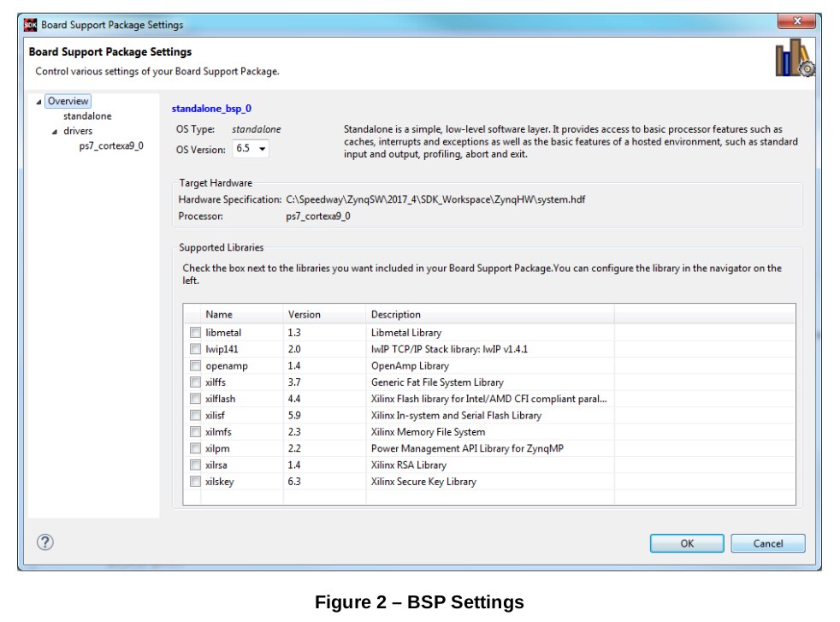The height and width of the screenshot is (622, 840).
Task: Click the Cancel button
Action: [x=767, y=543]
